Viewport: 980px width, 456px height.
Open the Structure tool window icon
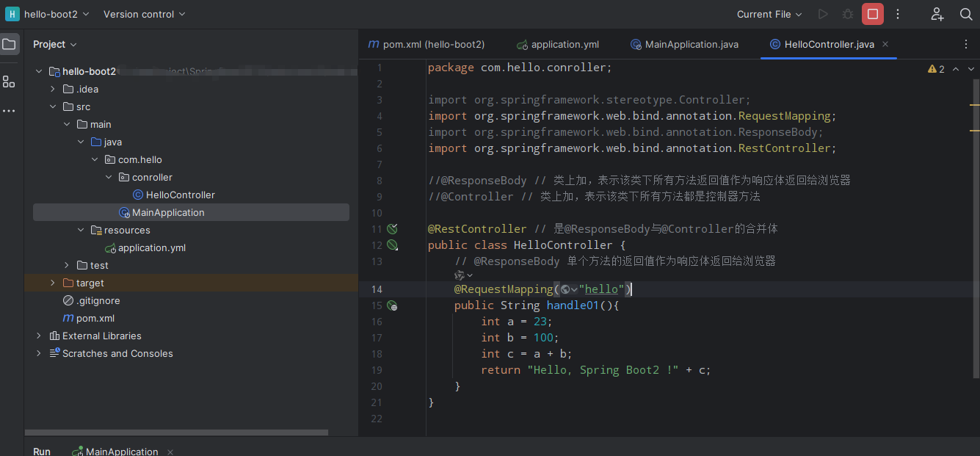click(9, 82)
